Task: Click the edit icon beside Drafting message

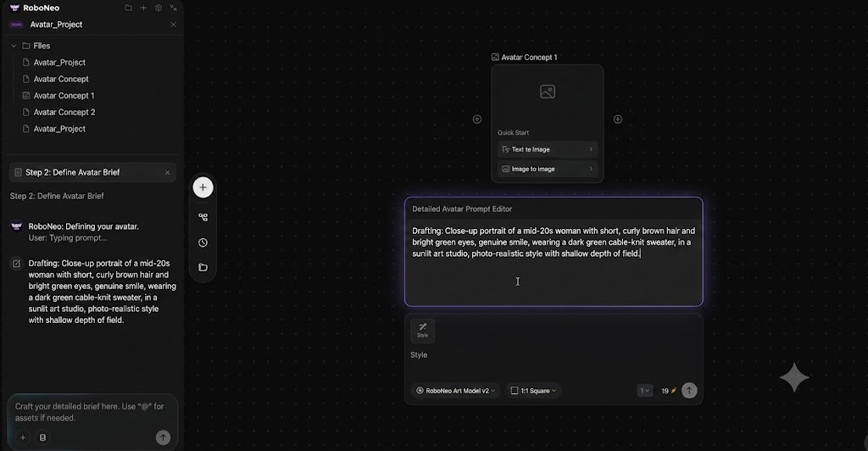Action: pos(17,264)
